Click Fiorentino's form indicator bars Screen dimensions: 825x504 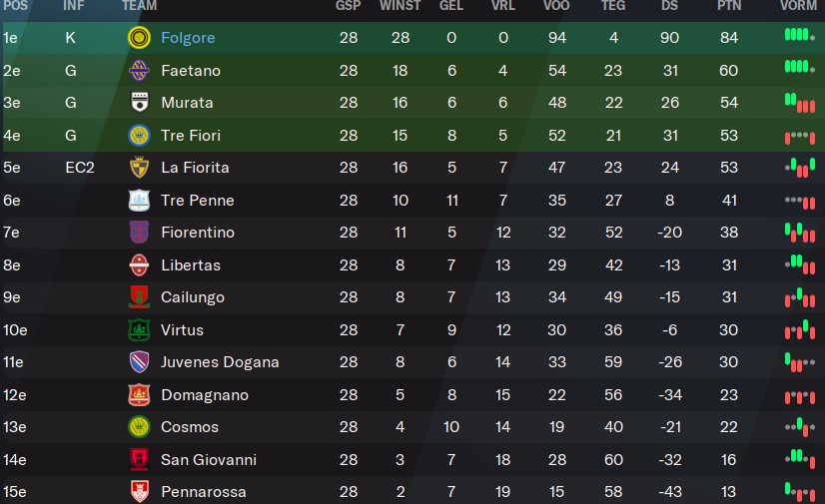(800, 233)
